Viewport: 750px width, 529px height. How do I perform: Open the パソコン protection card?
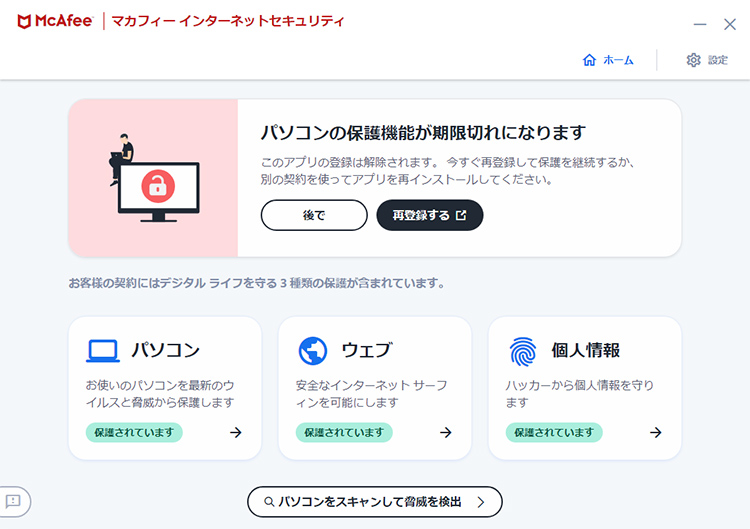(x=165, y=388)
